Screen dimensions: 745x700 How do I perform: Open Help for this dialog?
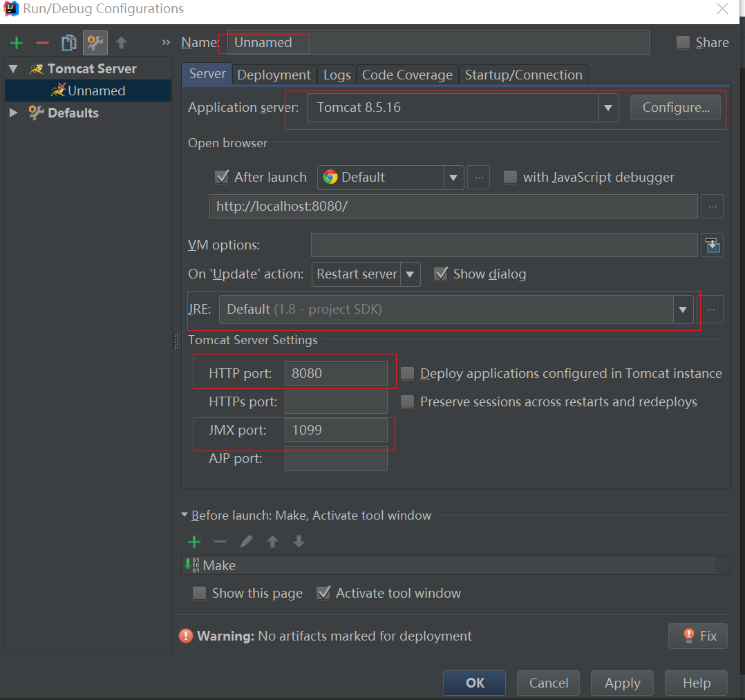coord(696,683)
